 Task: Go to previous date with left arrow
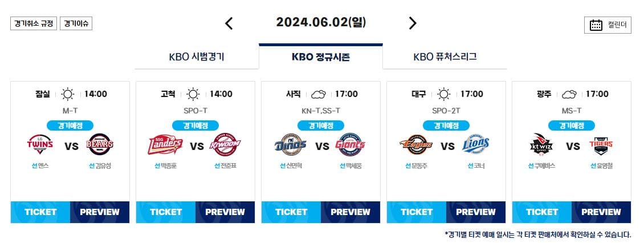[x=229, y=23]
